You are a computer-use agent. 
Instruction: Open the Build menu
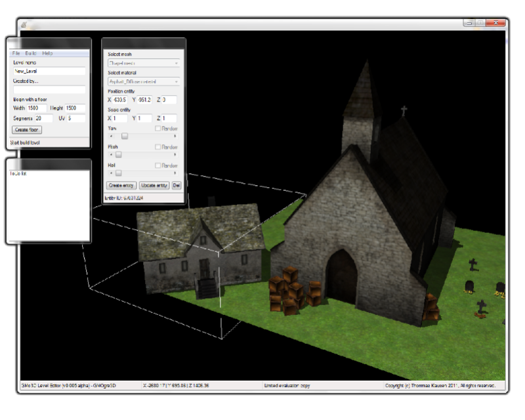31,53
